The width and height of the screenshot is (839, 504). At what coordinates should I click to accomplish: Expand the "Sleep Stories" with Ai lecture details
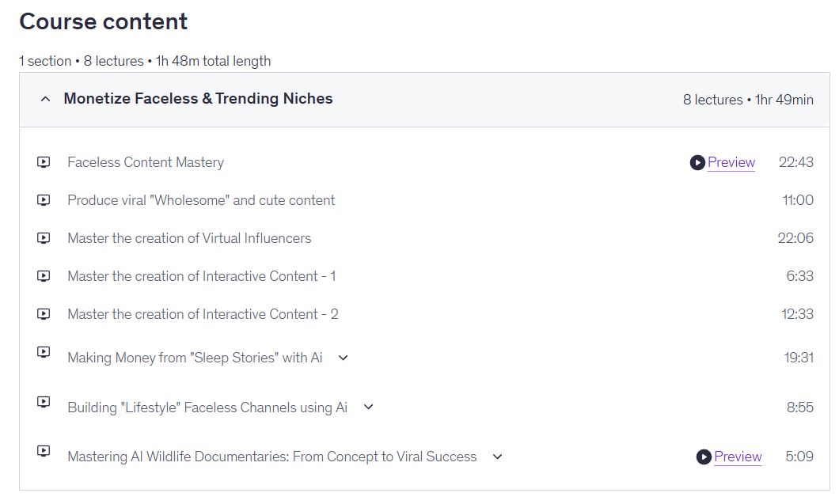343,358
